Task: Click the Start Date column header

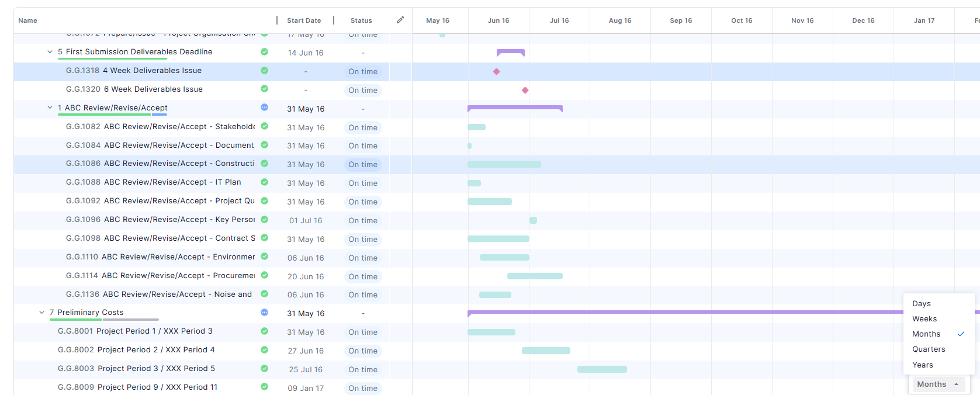Action: [304, 20]
